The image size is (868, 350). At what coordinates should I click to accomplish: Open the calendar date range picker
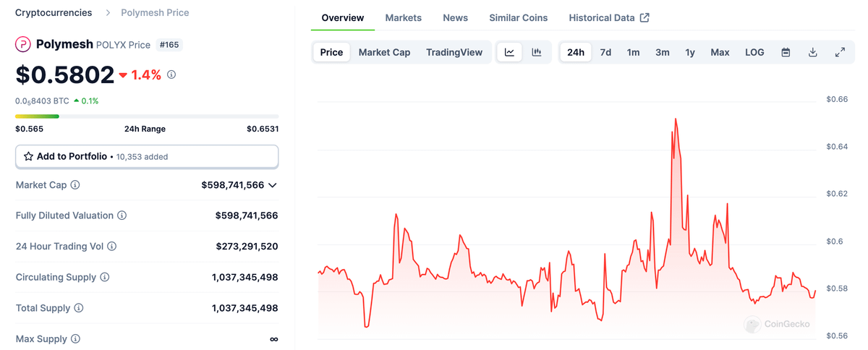786,52
